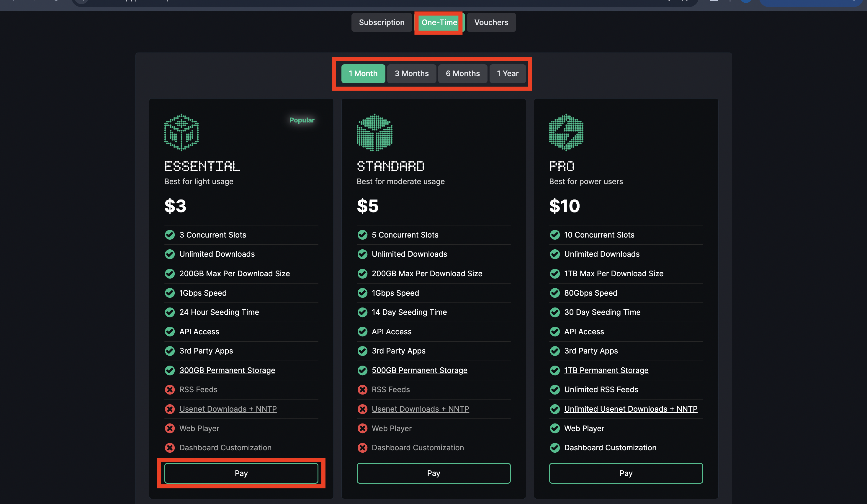Click the green check beside Unlimited RSS Feeds

554,390
